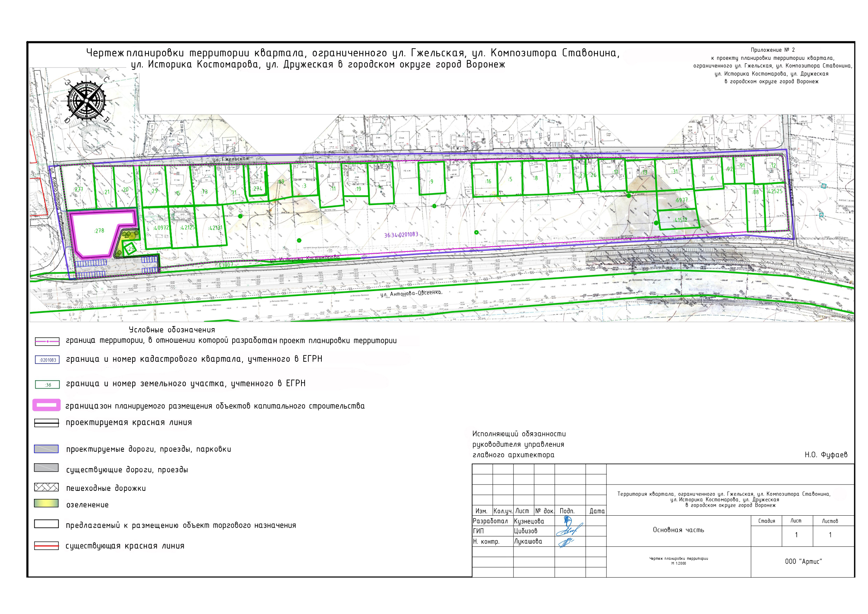
Task: Click the existing roads gray legend swatch
Action: click(x=46, y=468)
